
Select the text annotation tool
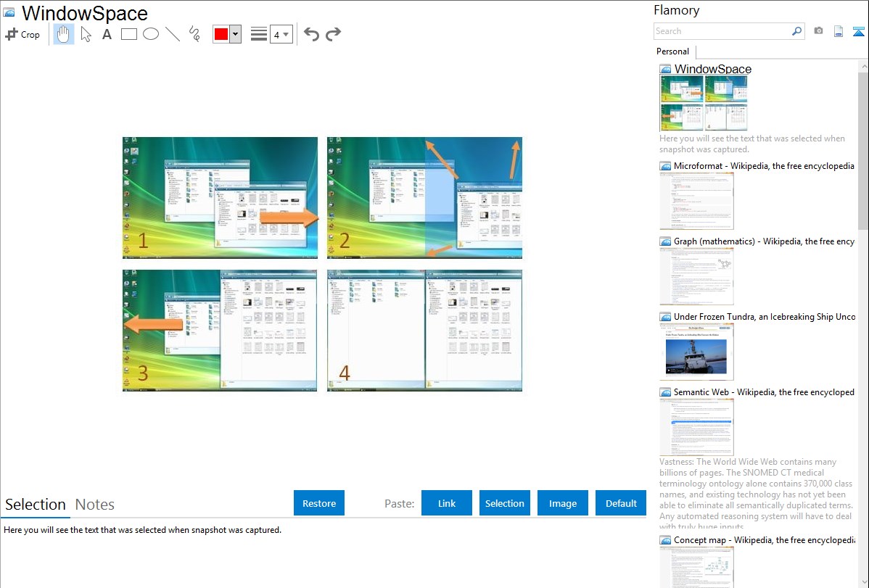(107, 34)
